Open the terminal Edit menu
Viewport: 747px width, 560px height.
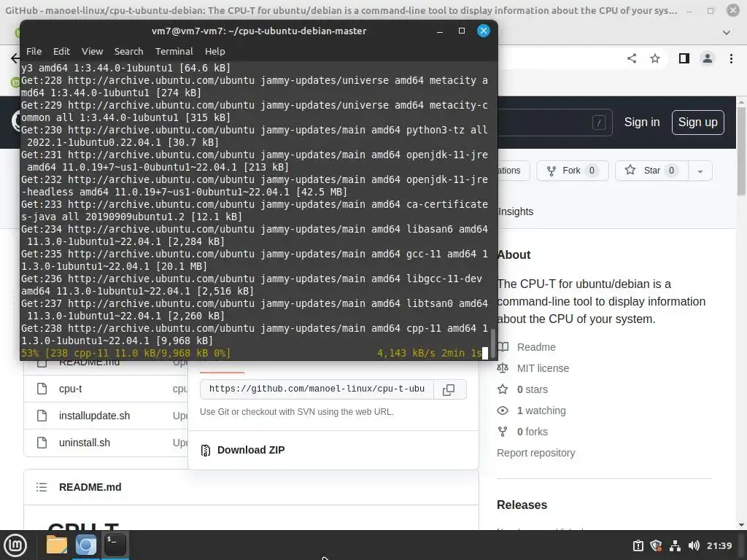pyautogui.click(x=61, y=52)
